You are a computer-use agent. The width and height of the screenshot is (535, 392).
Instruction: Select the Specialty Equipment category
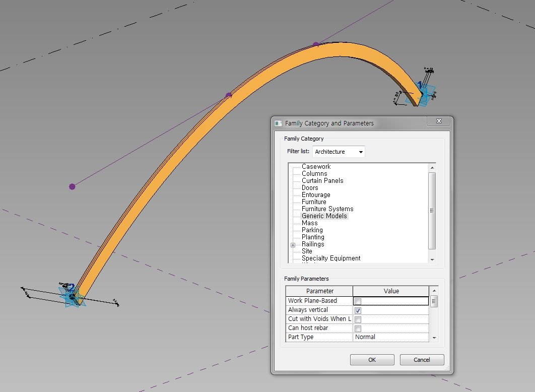pyautogui.click(x=331, y=258)
